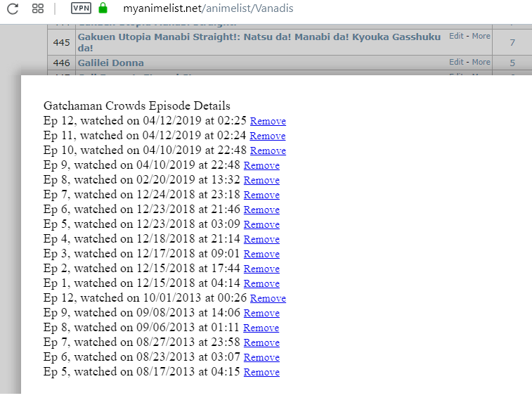Remove Ep 11 watched on 04/12/2019
The height and width of the screenshot is (398, 532).
(268, 136)
